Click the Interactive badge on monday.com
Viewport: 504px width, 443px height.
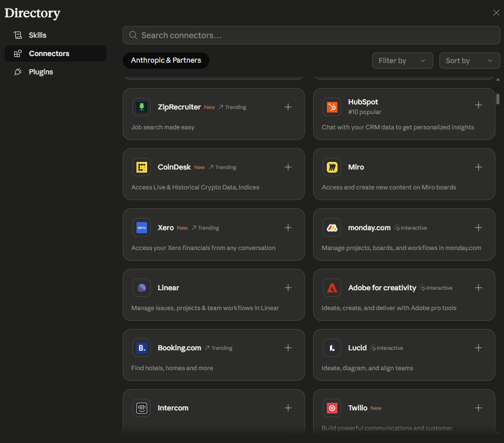tap(410, 228)
